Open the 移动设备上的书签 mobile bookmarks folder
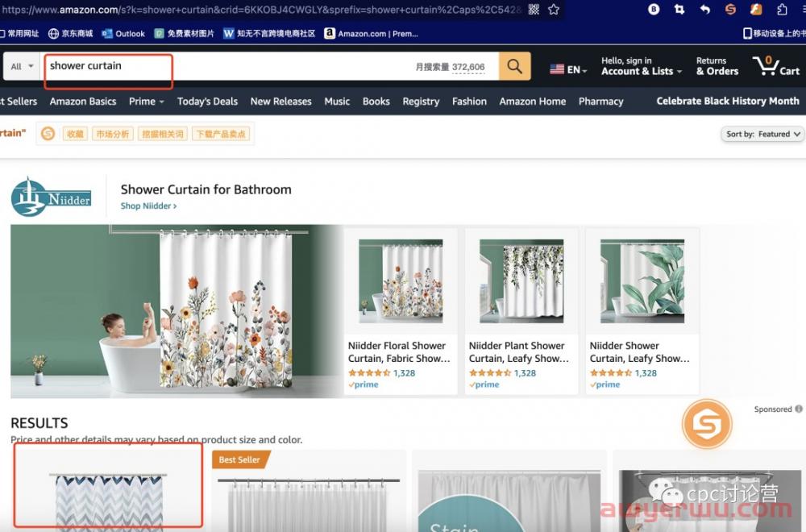 [774, 33]
